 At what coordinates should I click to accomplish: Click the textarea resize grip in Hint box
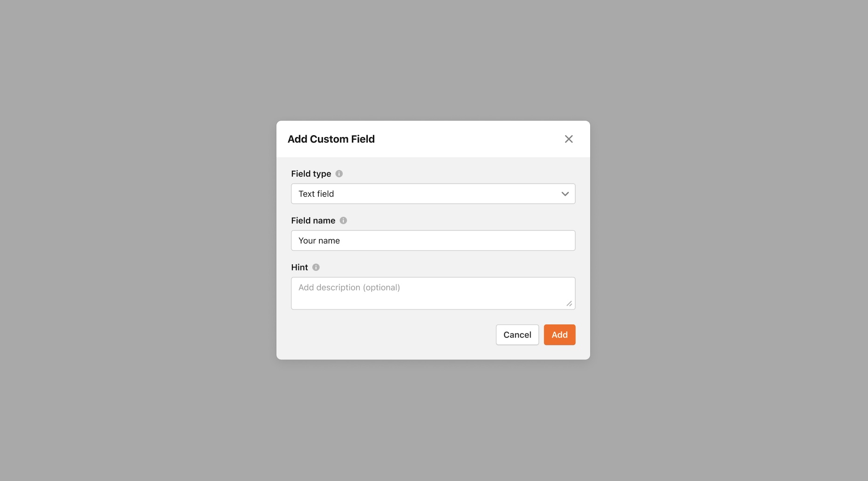coord(569,303)
